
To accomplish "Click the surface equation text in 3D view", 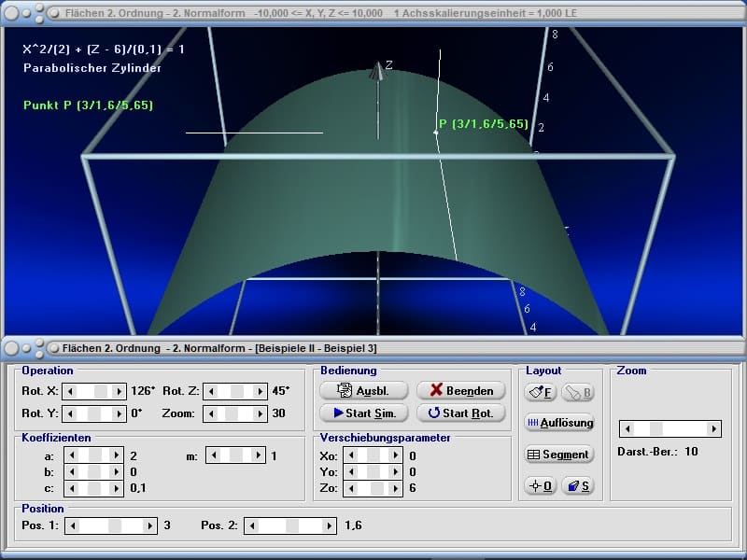I will [104, 49].
